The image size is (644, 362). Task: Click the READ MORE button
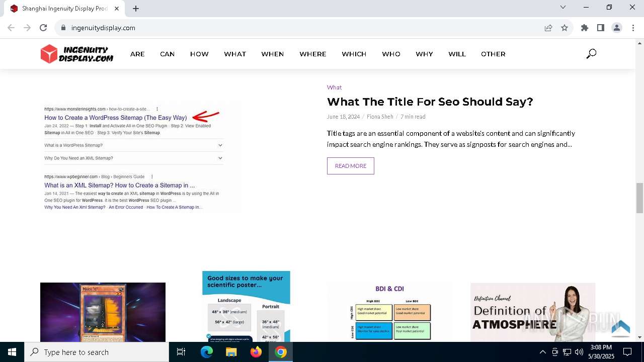pyautogui.click(x=351, y=166)
